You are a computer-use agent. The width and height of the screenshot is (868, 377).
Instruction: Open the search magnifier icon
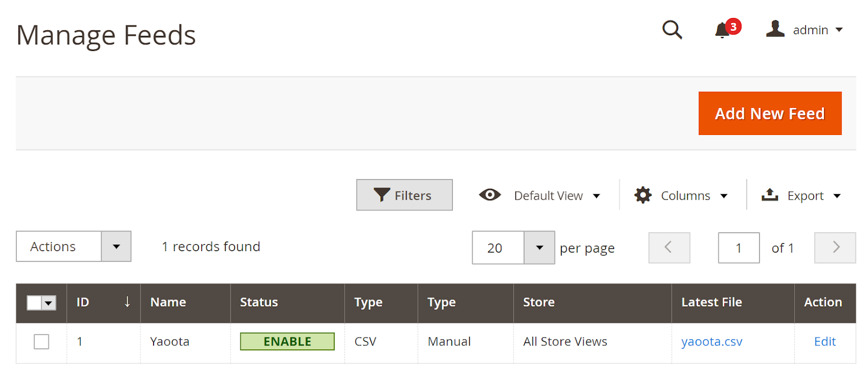point(672,29)
